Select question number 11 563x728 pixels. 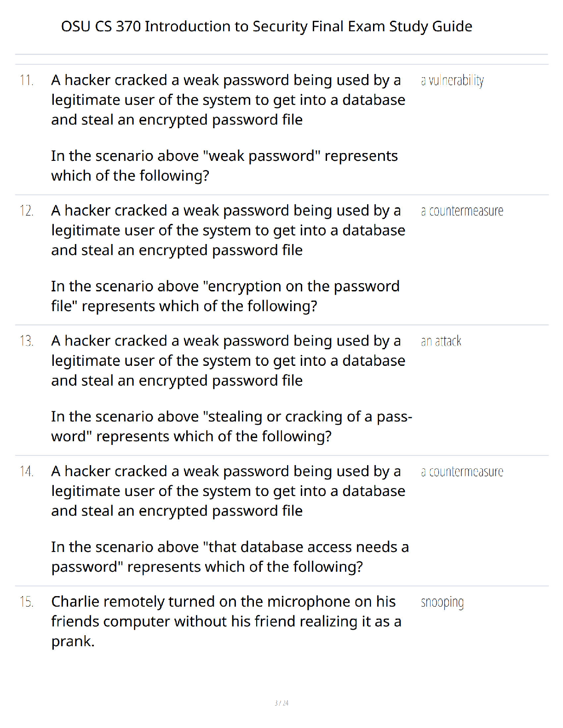pyautogui.click(x=27, y=80)
